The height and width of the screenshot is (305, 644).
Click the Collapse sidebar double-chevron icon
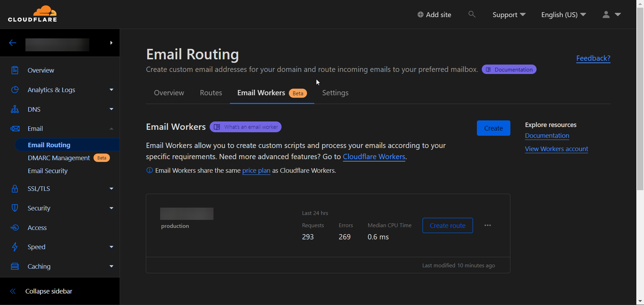coord(13,291)
